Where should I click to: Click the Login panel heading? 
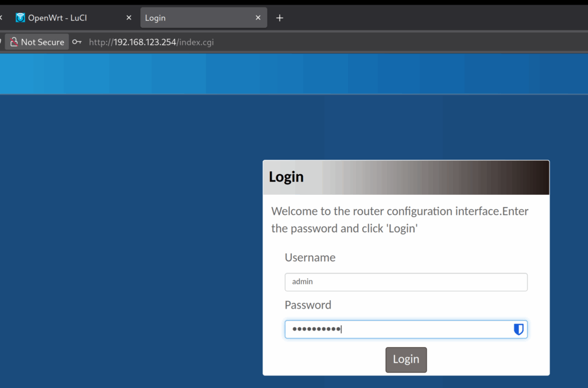[x=286, y=177]
